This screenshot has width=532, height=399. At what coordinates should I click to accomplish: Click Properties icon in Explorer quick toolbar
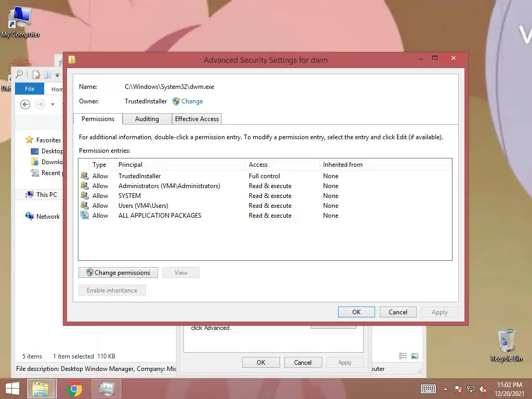point(36,75)
